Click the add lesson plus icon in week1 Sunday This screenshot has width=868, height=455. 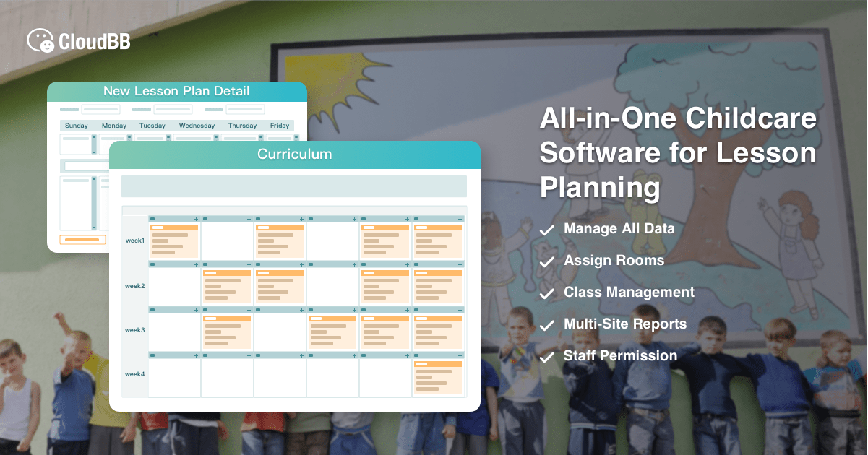196,219
